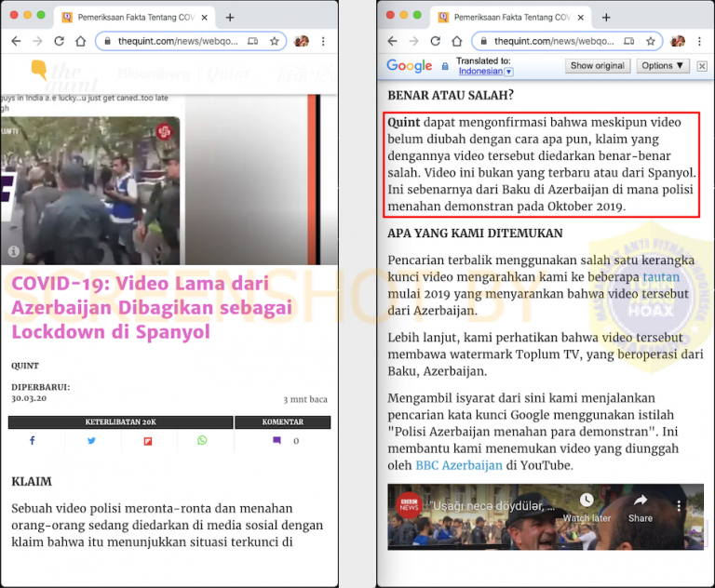Open comments bubble icon
Viewport: 715px width, 588px height.
(277, 440)
